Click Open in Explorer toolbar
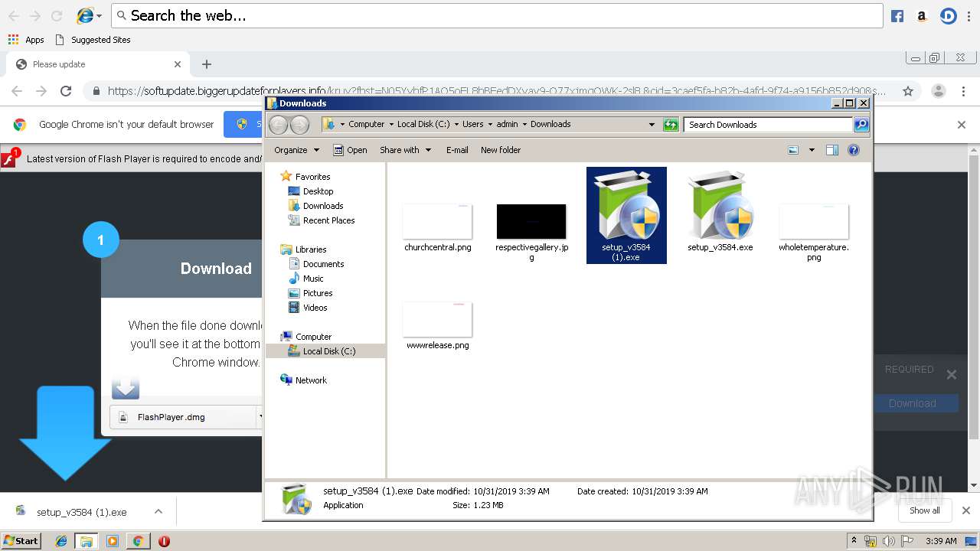 point(351,150)
